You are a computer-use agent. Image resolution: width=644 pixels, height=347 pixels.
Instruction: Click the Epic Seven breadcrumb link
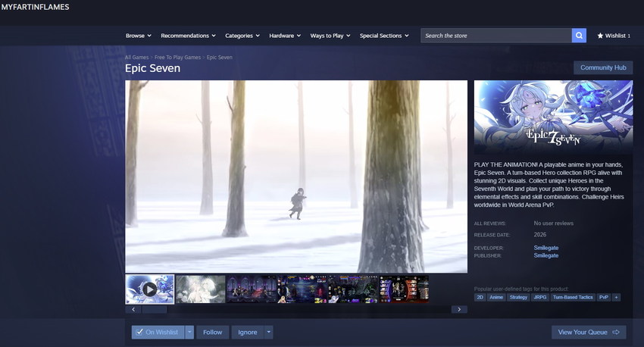219,58
